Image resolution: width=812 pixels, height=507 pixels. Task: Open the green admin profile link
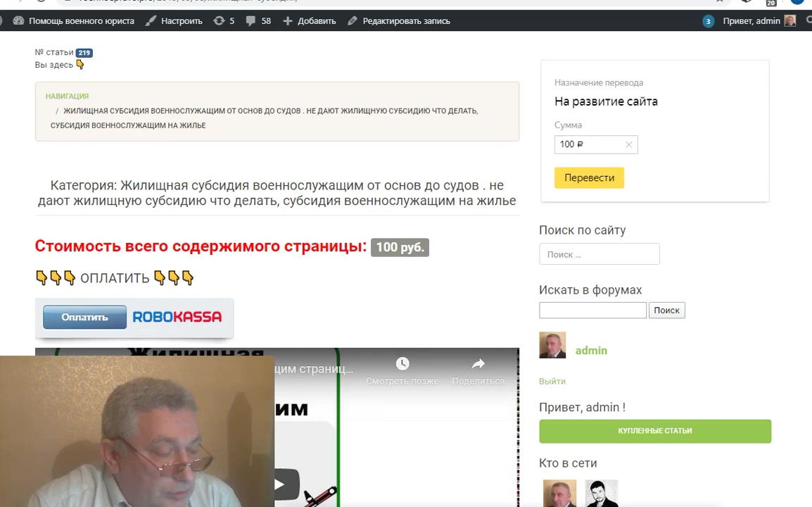(591, 351)
